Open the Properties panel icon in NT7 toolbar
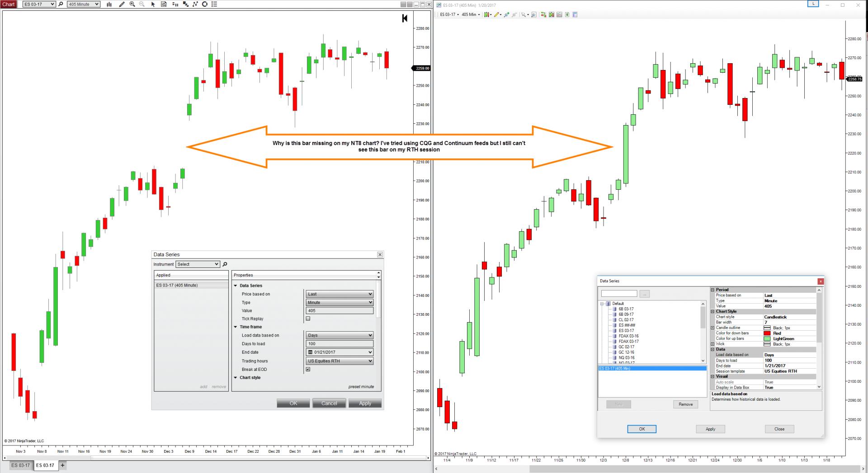Screen dimensions: 868x473 click(575, 14)
